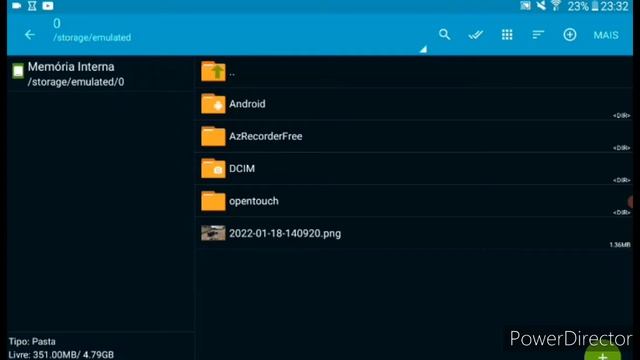Select file name 2022-01-18-140920.png
640x360 pixels.
(285, 233)
